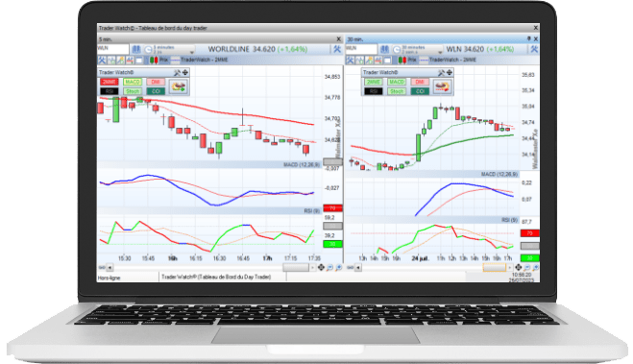Click the candlestick Prix icon in 30 min. chart

(402, 61)
